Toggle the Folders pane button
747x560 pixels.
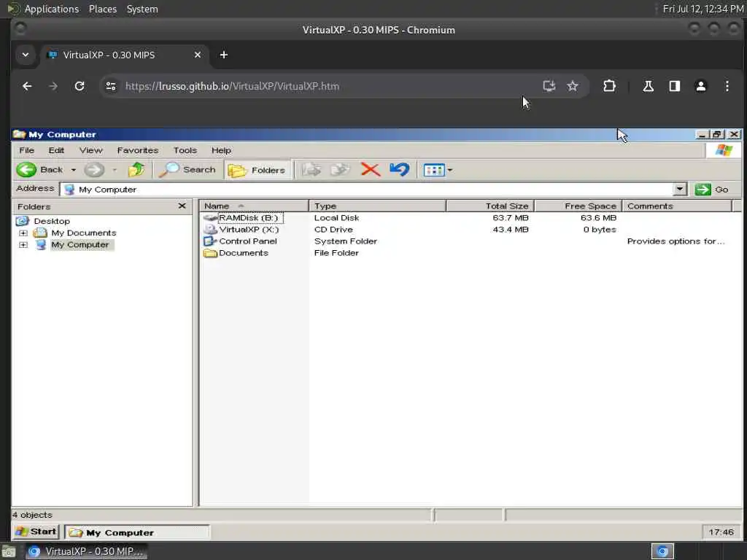click(x=257, y=170)
